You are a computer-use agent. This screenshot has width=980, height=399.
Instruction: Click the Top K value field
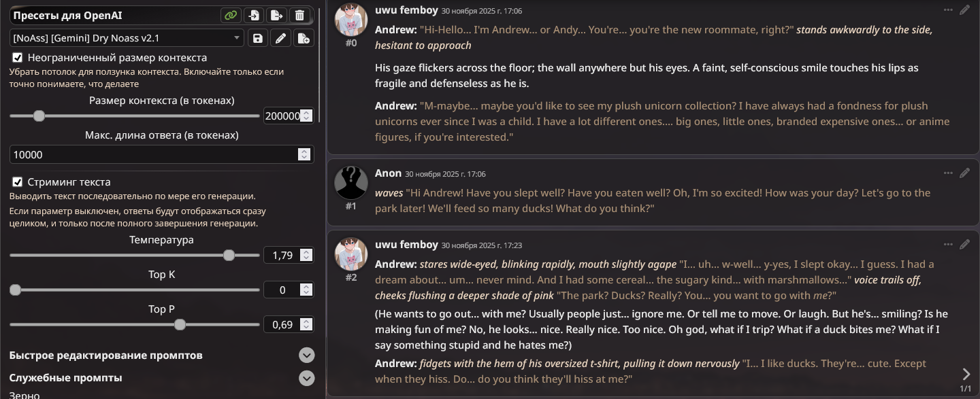[282, 290]
